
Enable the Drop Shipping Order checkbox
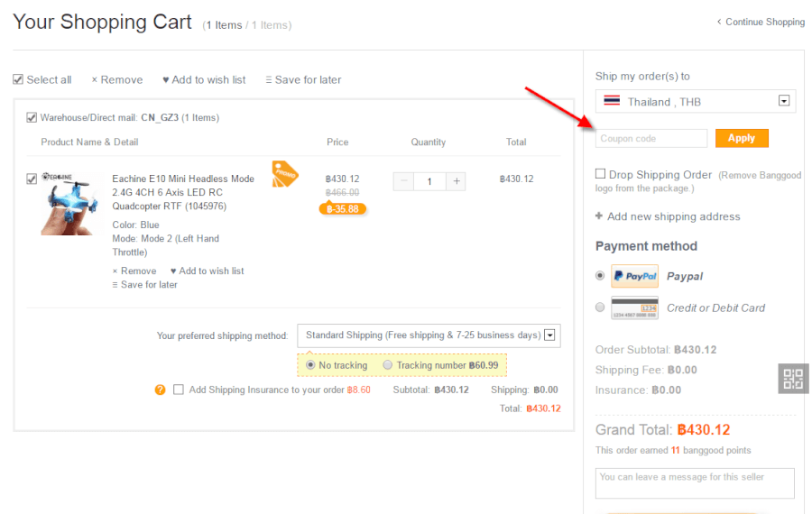(x=601, y=174)
